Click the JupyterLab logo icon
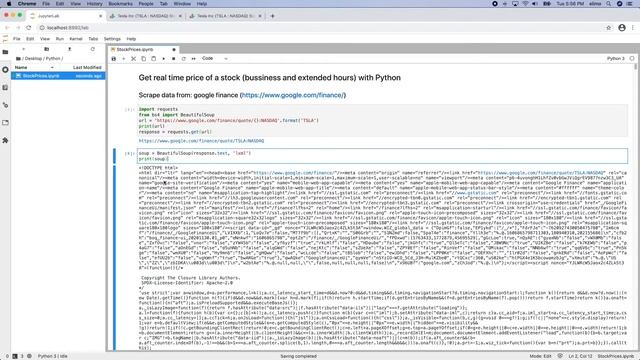 tap(5, 39)
